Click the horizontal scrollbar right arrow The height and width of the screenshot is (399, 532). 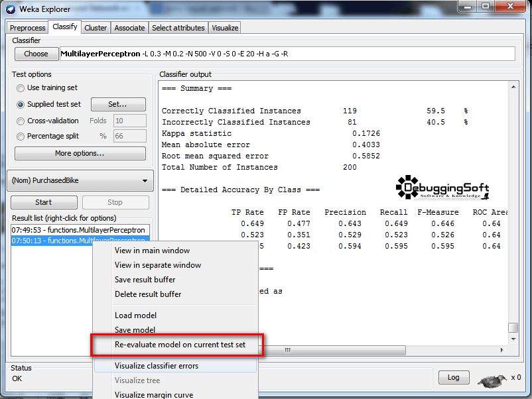(x=501, y=350)
